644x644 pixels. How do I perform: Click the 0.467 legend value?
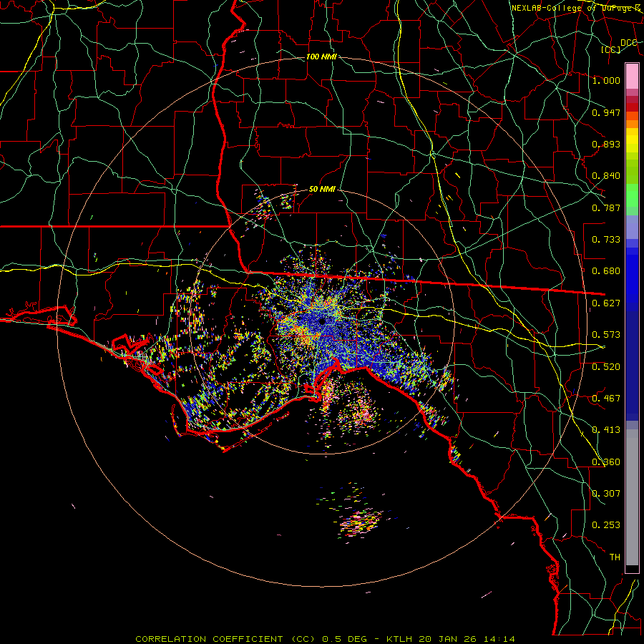(x=606, y=399)
